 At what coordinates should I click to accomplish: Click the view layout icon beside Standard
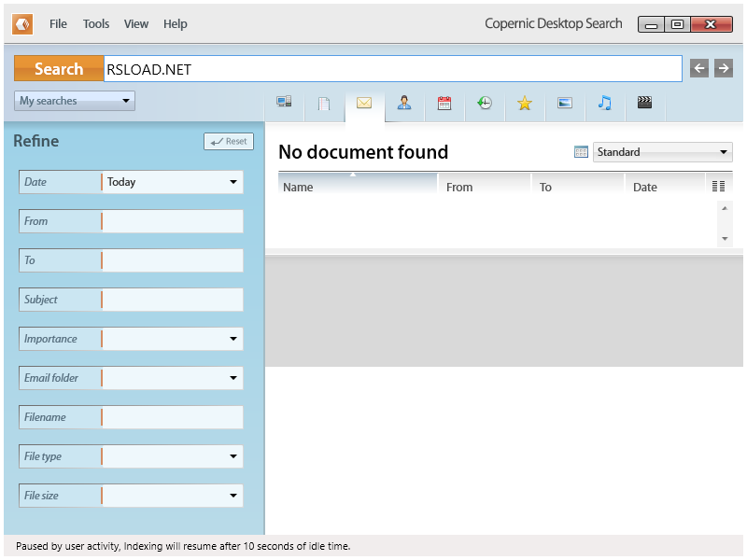tap(581, 152)
